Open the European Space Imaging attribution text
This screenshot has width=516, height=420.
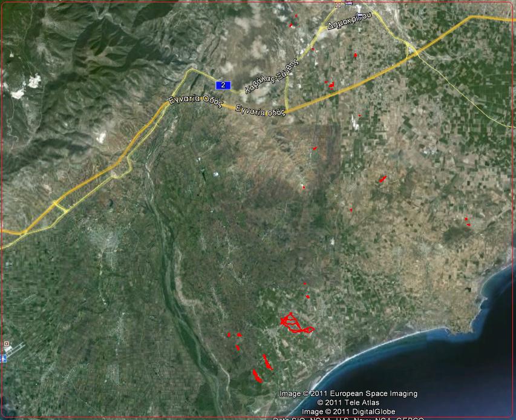click(x=348, y=394)
